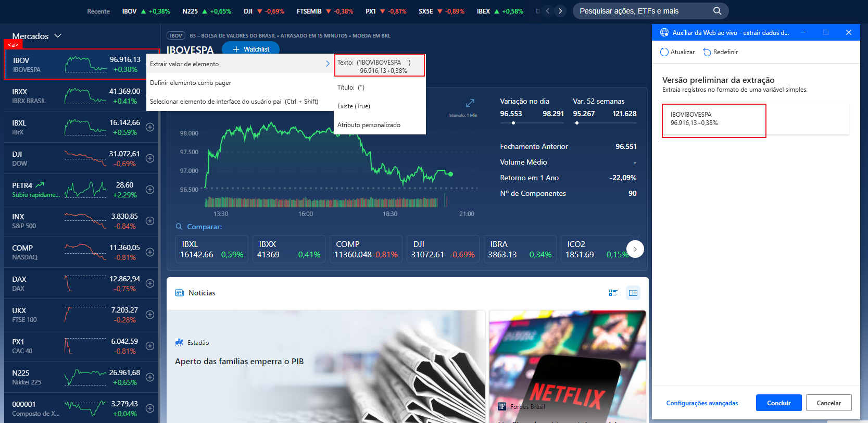Screen dimensions: 868x423
Task: Click the Watchlist button
Action: [x=250, y=49]
